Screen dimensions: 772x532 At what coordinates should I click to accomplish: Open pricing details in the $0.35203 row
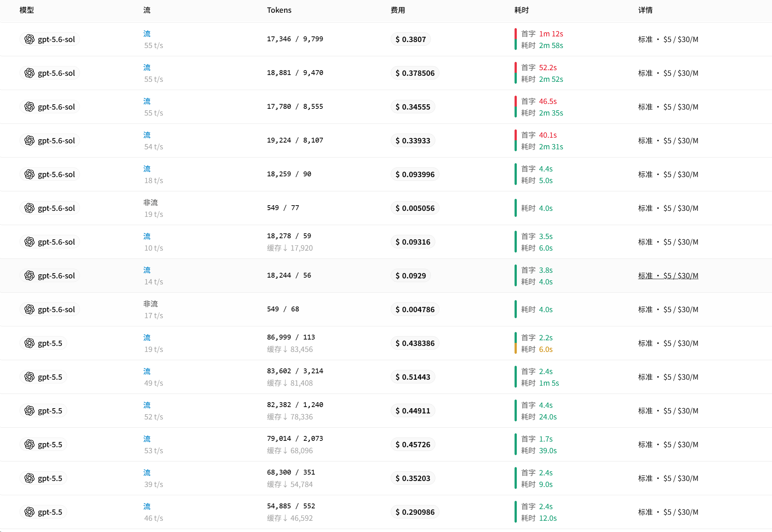(x=668, y=478)
